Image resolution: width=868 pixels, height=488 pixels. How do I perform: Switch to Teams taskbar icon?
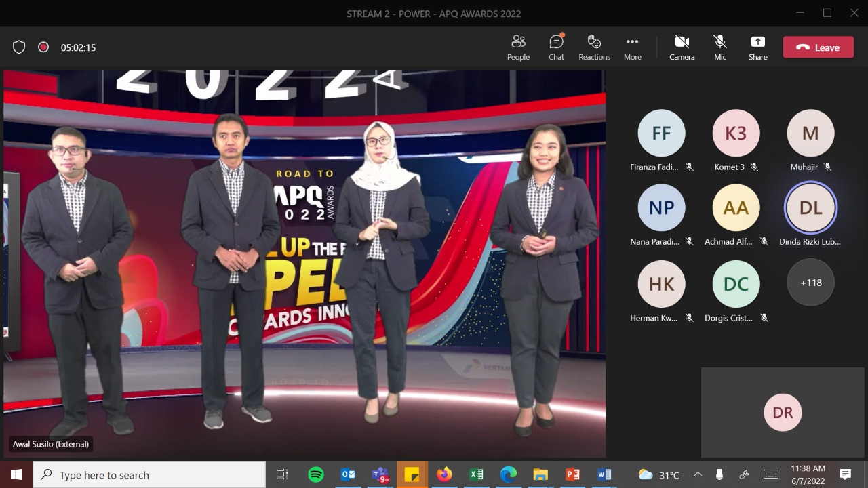point(380,474)
